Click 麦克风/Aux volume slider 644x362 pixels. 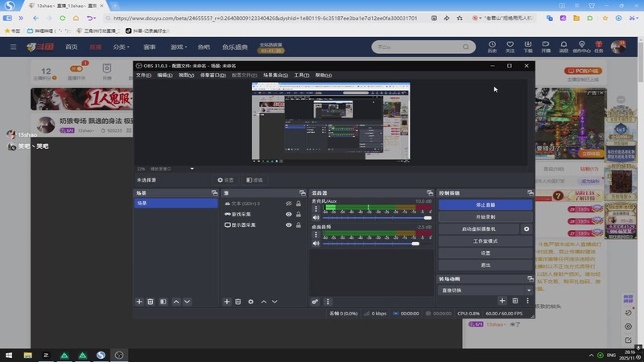click(377, 218)
